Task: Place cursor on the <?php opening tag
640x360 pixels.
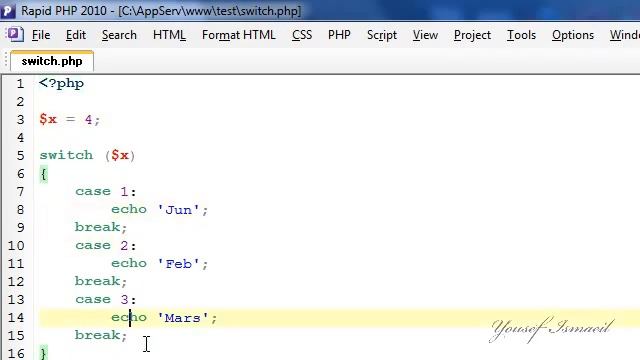Action: coord(62,83)
